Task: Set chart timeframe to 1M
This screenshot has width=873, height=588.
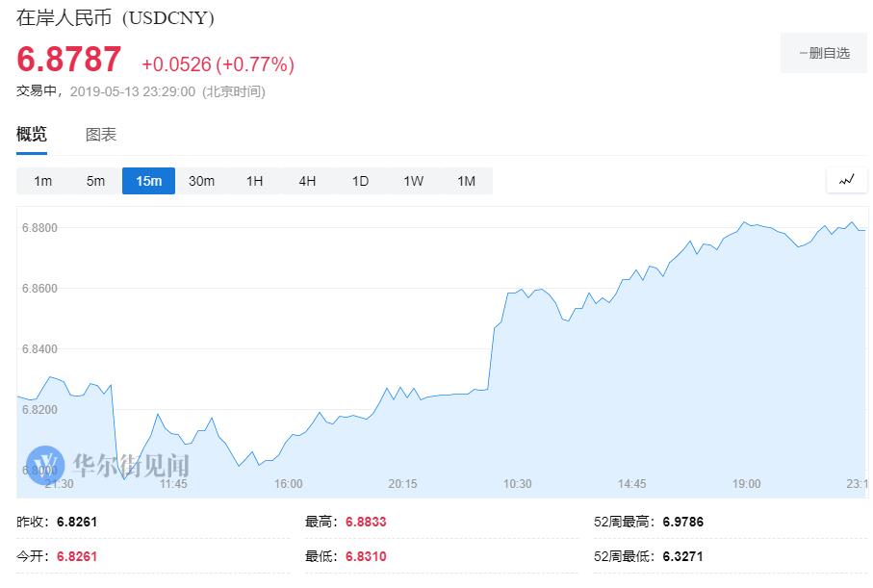Action: (x=466, y=181)
